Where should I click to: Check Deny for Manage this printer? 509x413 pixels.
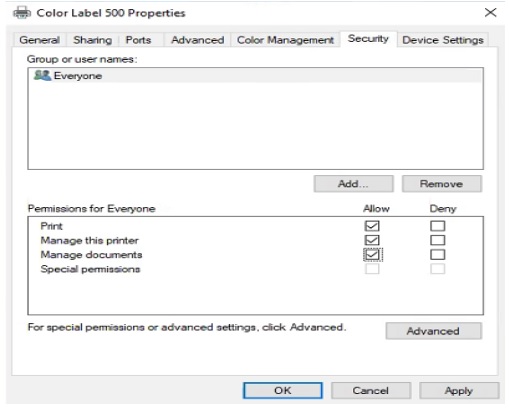click(437, 240)
